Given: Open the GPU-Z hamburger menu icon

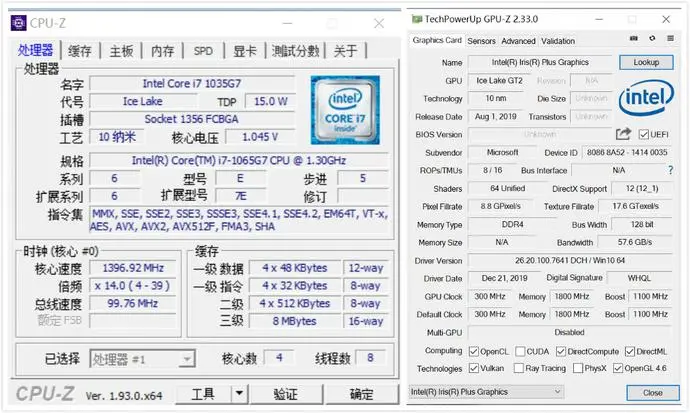Looking at the screenshot, I should [x=670, y=39].
